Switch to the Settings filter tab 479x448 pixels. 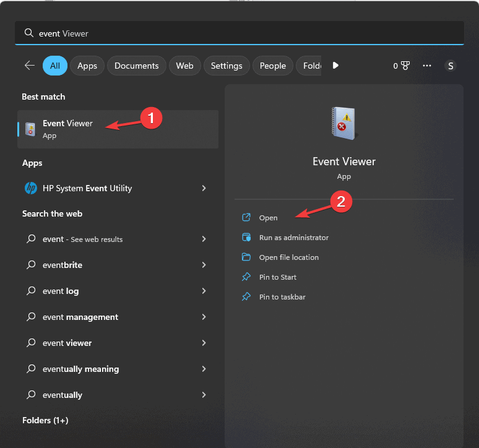[227, 66]
